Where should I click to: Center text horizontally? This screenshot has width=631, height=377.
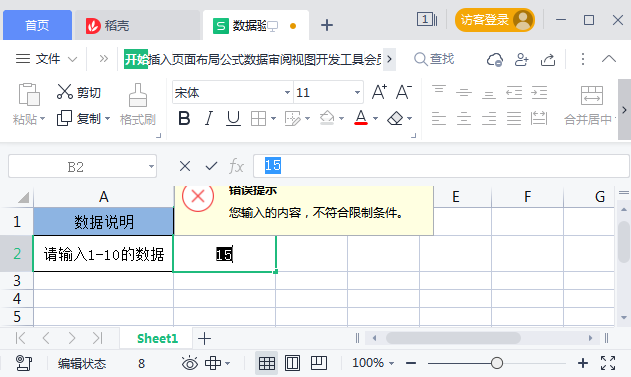pos(464,119)
